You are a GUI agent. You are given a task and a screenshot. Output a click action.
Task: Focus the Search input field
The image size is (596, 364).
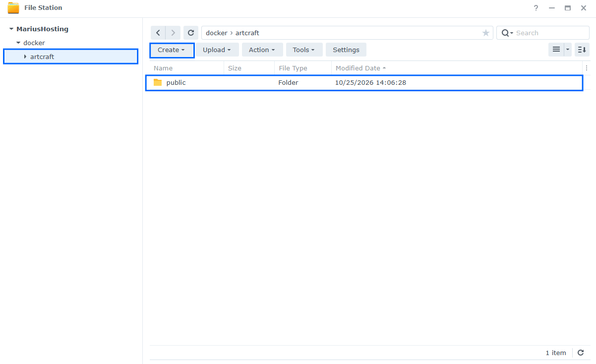[550, 33]
